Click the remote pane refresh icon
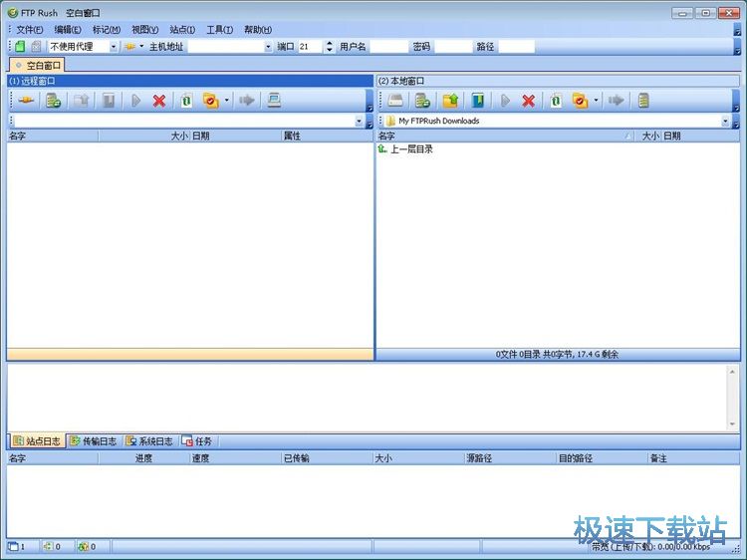The height and width of the screenshot is (560, 747). (x=186, y=101)
